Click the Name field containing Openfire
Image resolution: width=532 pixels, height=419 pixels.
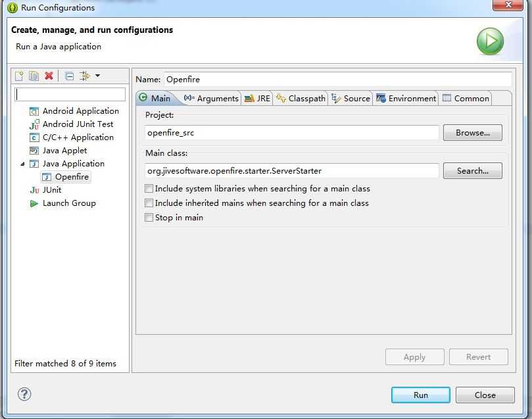[338, 80]
